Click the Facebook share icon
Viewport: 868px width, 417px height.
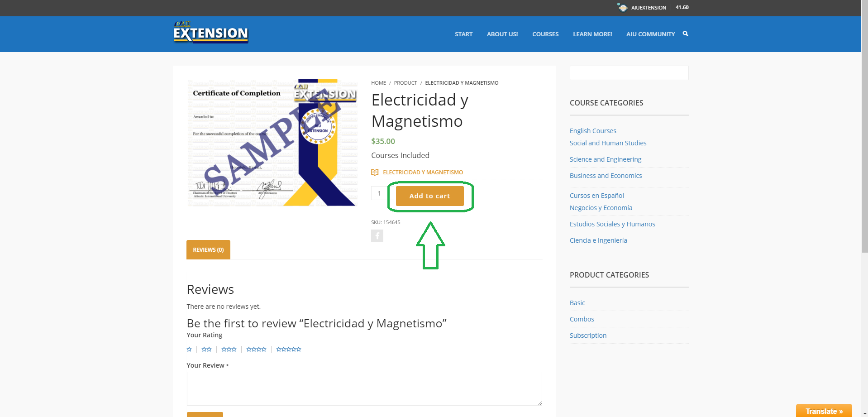coord(377,236)
